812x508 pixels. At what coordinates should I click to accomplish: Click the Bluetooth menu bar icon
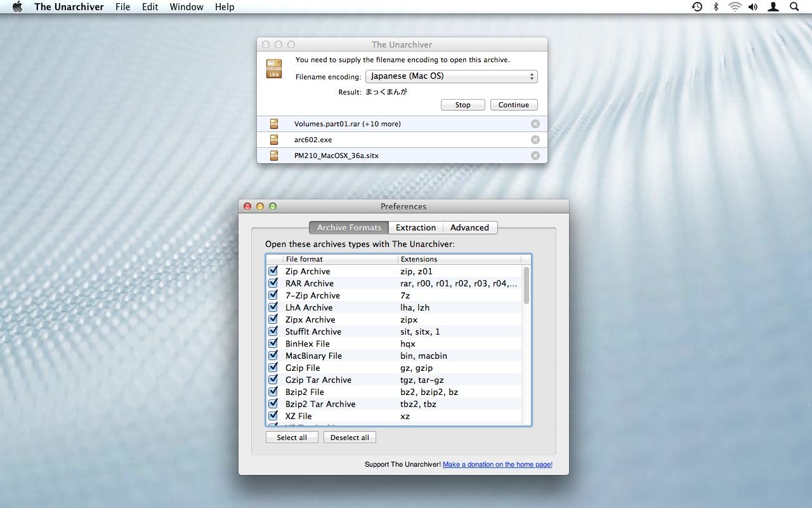(716, 7)
